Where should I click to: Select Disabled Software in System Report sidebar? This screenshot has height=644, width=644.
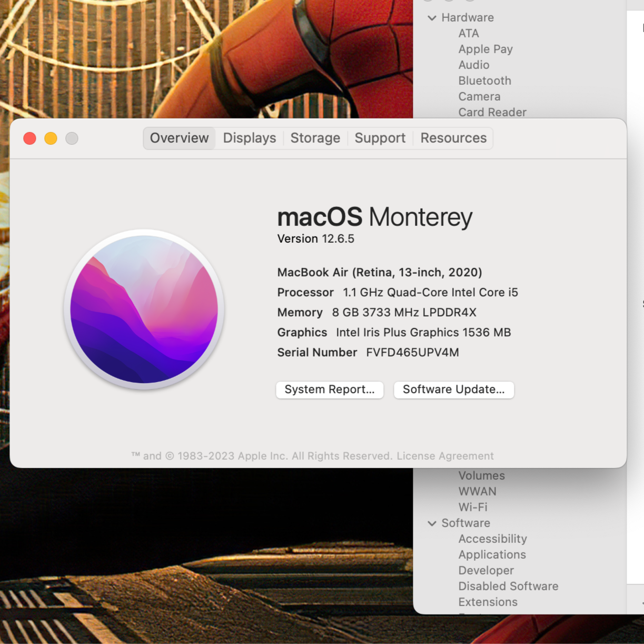pyautogui.click(x=509, y=586)
